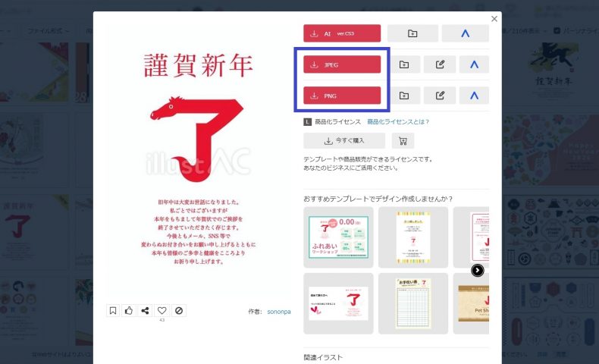The height and width of the screenshot is (364, 599).
Task: Bookmark this illustration with the bookmark icon
Action: point(113,310)
